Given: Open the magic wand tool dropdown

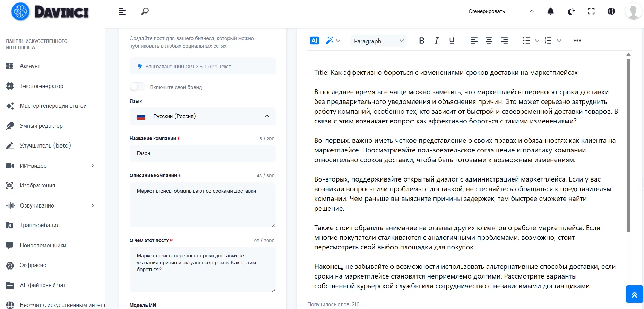Looking at the screenshot, I should 333,41.
